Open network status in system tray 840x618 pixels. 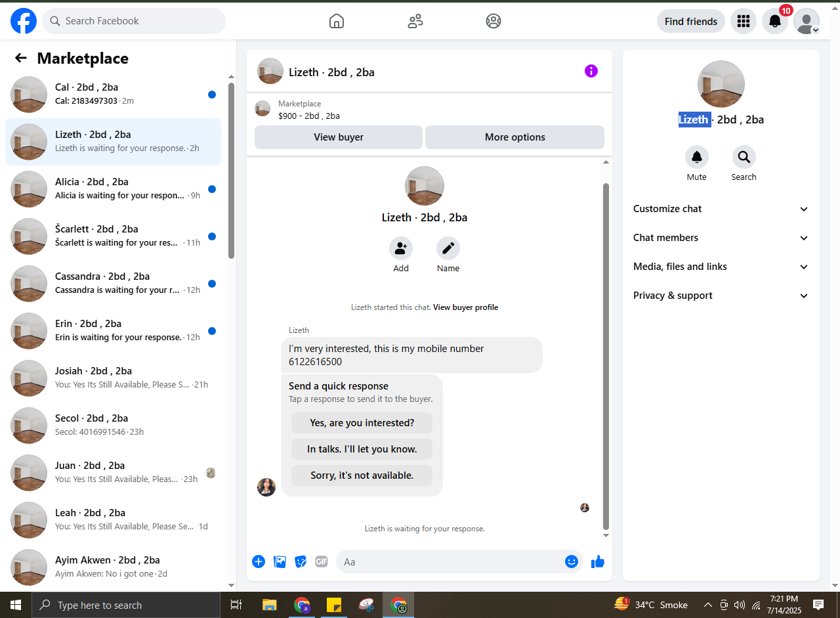tap(756, 605)
